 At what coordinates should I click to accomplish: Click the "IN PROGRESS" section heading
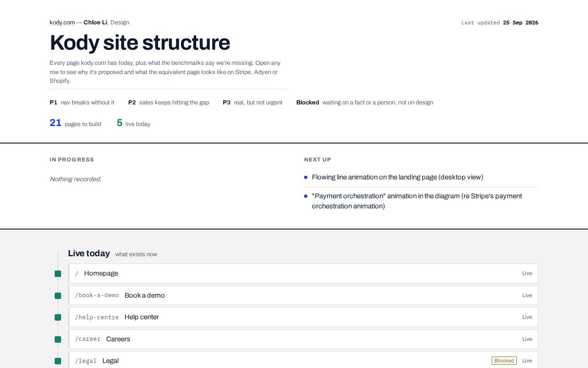[72, 160]
